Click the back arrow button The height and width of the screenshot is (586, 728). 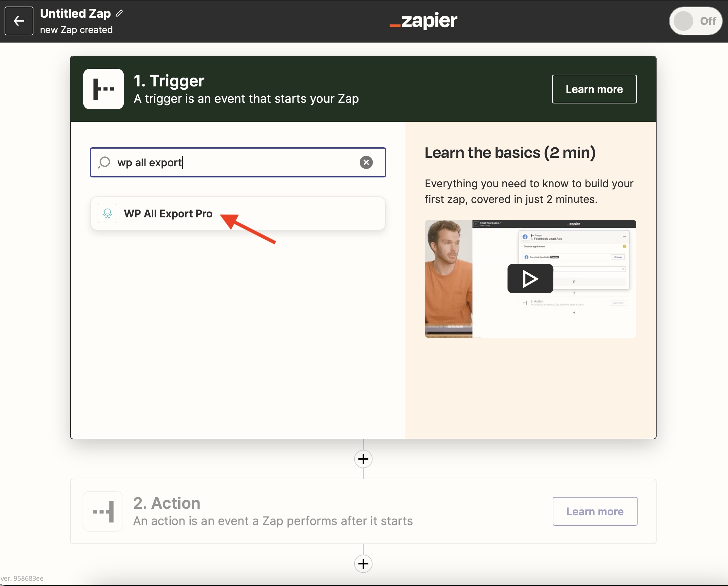coord(19,21)
